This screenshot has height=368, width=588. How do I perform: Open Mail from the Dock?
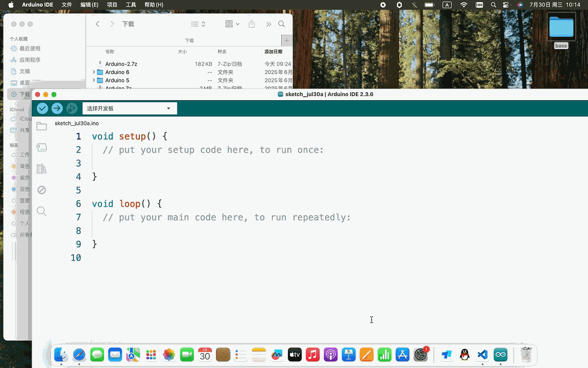115,355
